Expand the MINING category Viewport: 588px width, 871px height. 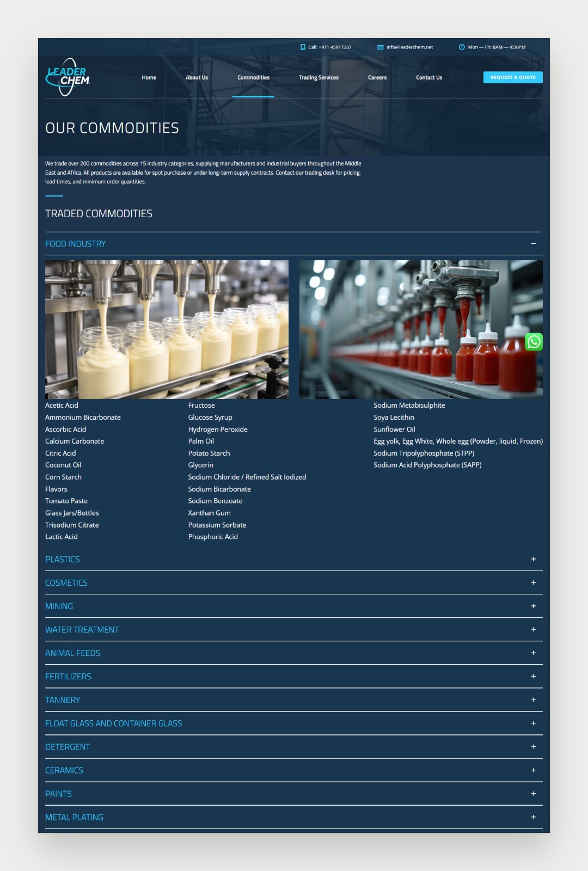tap(294, 606)
